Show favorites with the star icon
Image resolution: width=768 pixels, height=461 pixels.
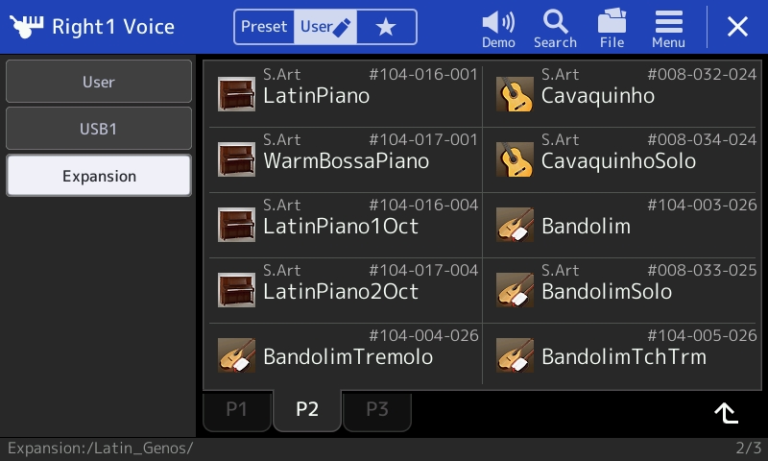pos(386,27)
